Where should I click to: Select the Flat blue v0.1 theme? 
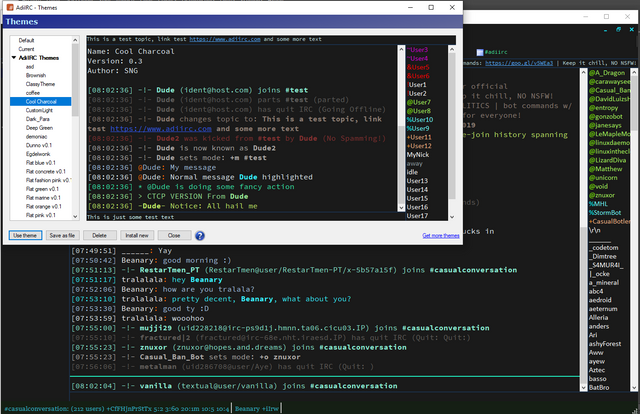(x=40, y=163)
